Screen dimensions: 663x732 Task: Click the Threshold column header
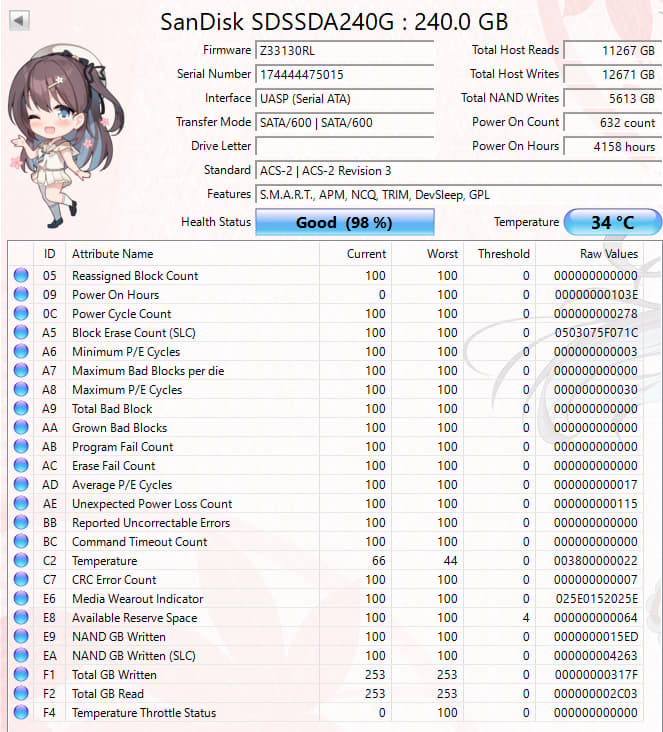(499, 254)
